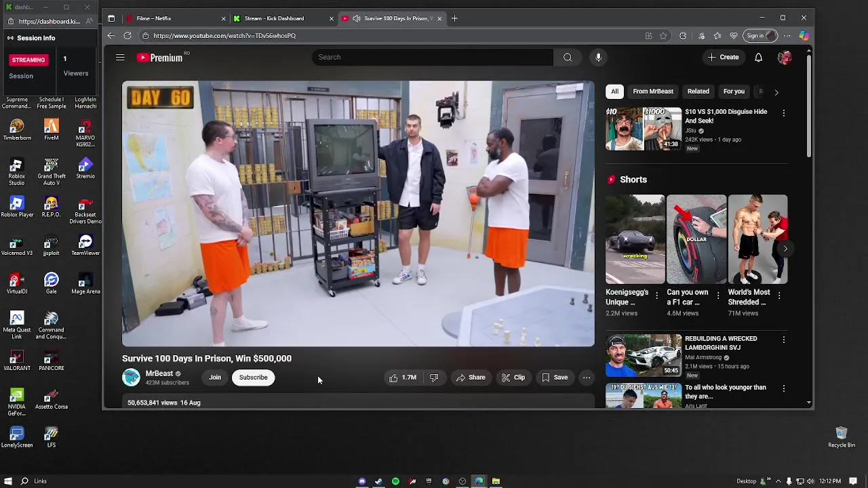Click the Clip button
This screenshot has height=488, width=868.
pos(513,378)
